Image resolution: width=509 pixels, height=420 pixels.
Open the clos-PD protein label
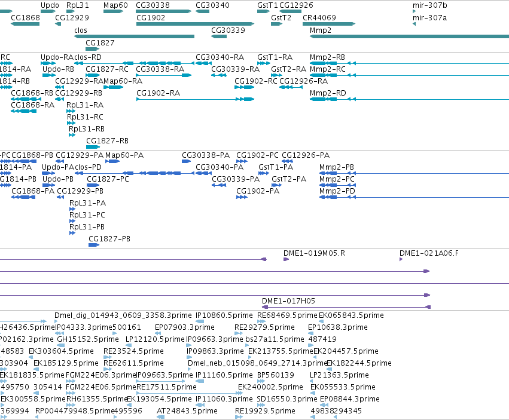pos(88,167)
